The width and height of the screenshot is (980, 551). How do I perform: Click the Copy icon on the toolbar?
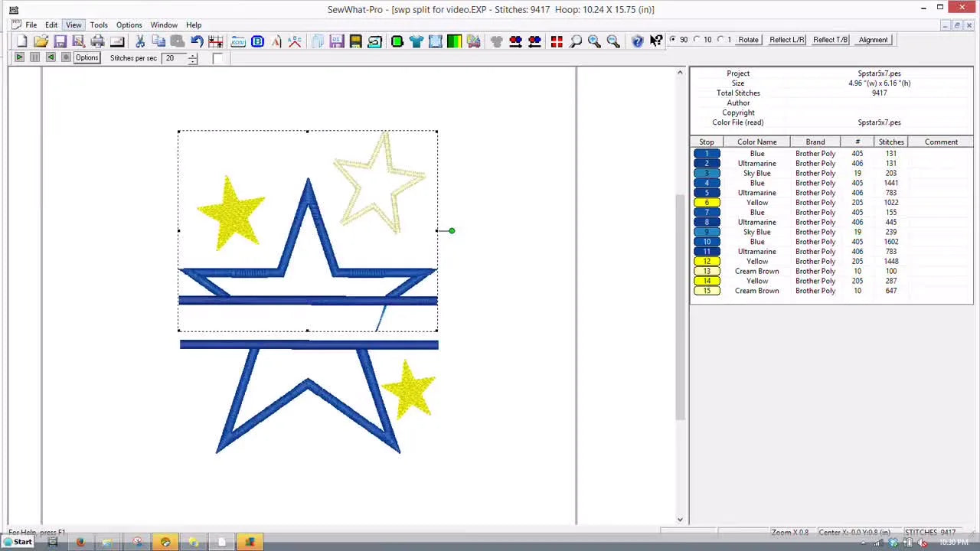pyautogui.click(x=158, y=41)
